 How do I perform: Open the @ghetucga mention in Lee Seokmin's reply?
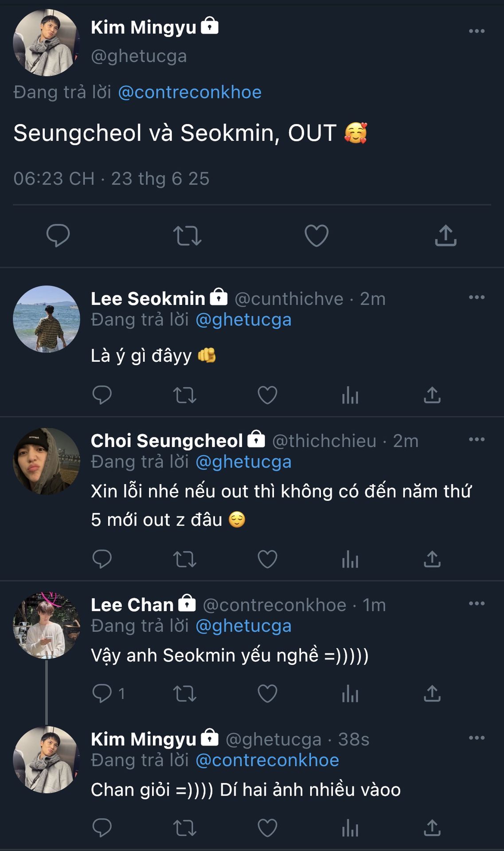coord(243,320)
